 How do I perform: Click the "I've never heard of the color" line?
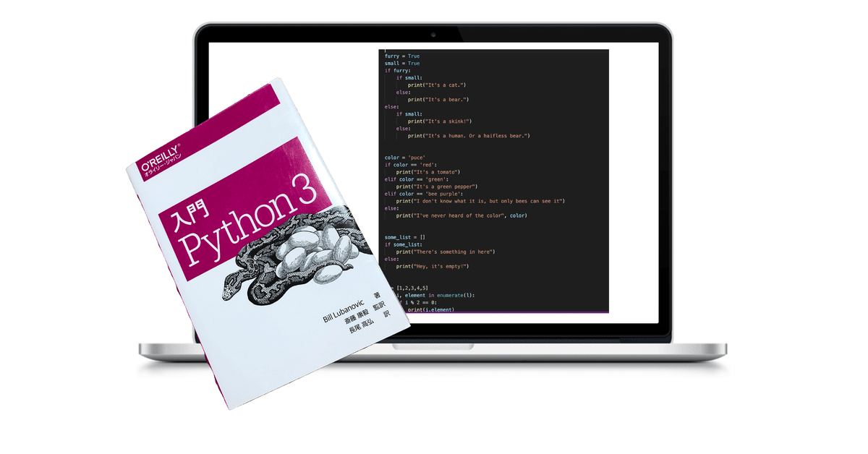[x=461, y=215]
